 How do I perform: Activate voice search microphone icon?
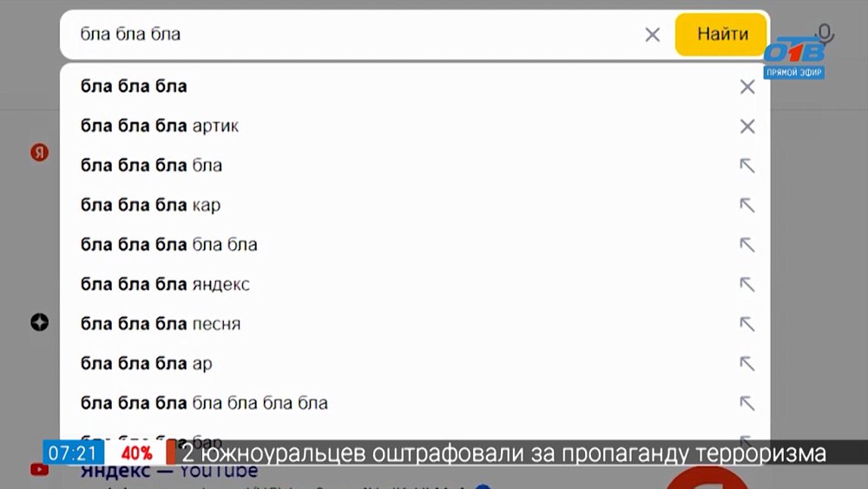[825, 34]
